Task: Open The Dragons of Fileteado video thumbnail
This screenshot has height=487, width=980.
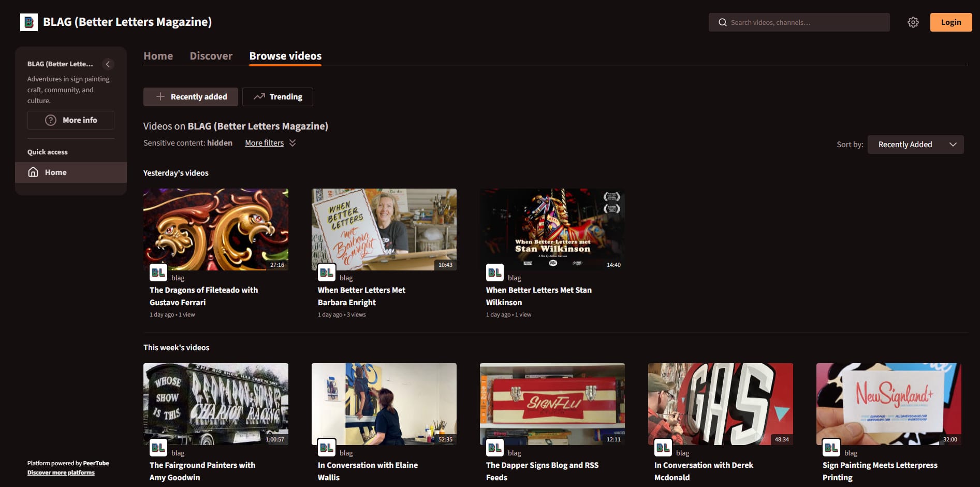Action: (216, 230)
